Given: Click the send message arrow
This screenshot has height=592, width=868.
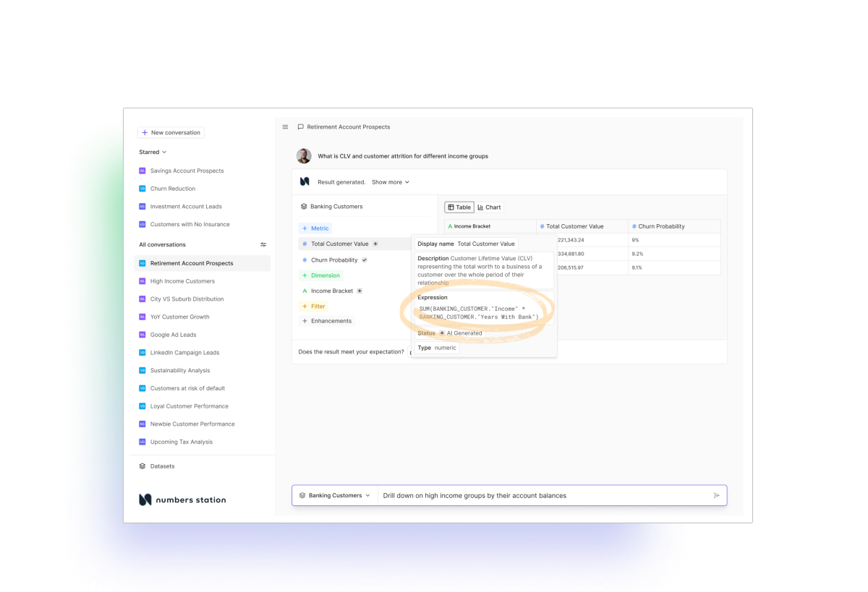Looking at the screenshot, I should tap(716, 496).
